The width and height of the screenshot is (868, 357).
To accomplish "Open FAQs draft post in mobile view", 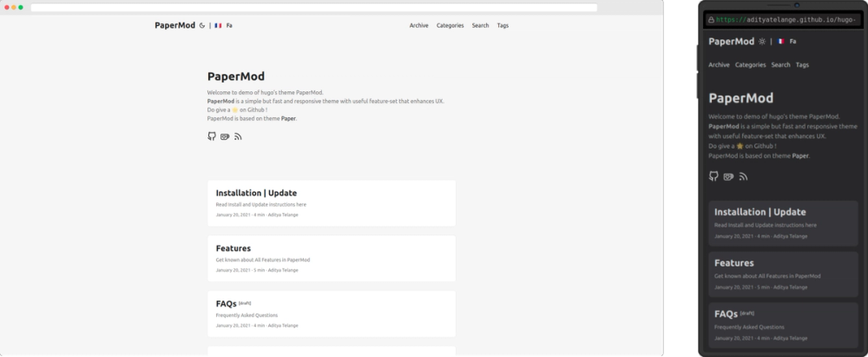I will 783,326.
